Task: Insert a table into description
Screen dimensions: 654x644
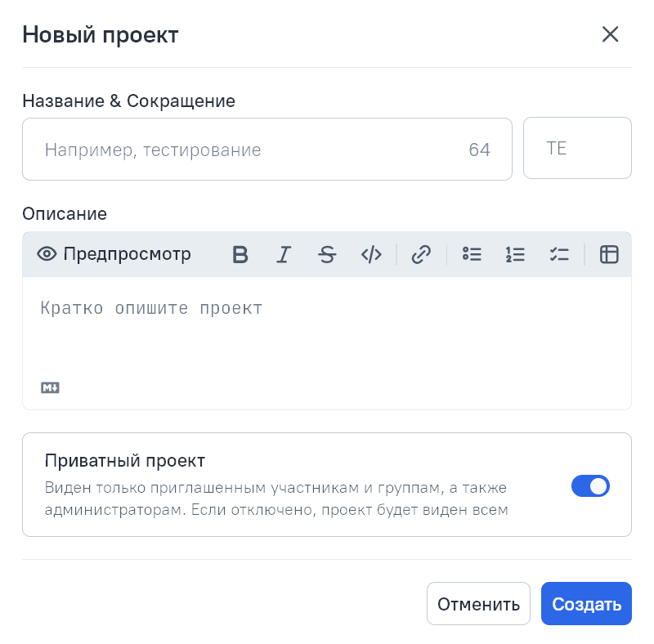Action: (609, 255)
